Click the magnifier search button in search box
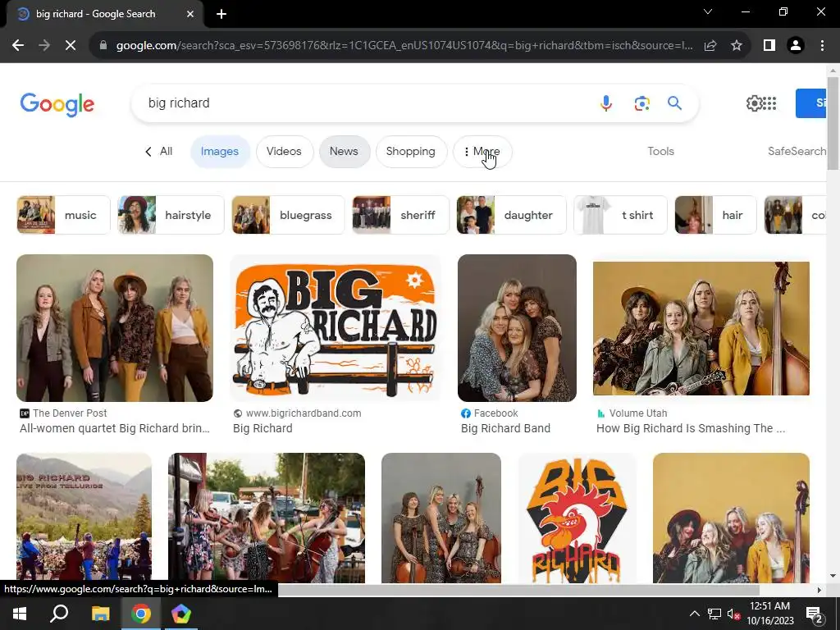Image resolution: width=840 pixels, height=630 pixels. pyautogui.click(x=674, y=103)
